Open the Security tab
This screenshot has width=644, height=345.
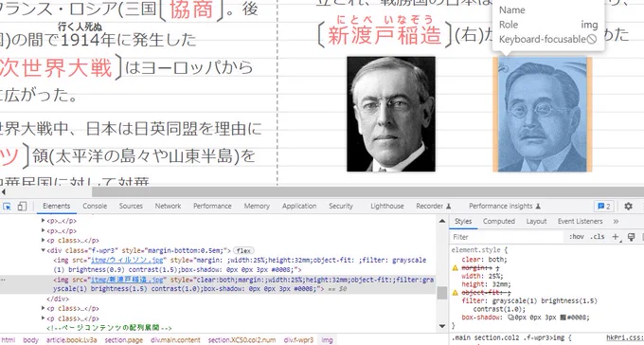(341, 206)
